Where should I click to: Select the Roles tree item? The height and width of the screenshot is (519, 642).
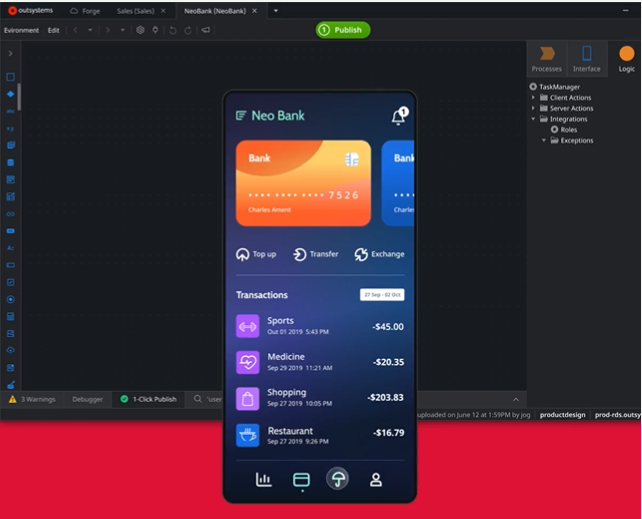coord(568,130)
